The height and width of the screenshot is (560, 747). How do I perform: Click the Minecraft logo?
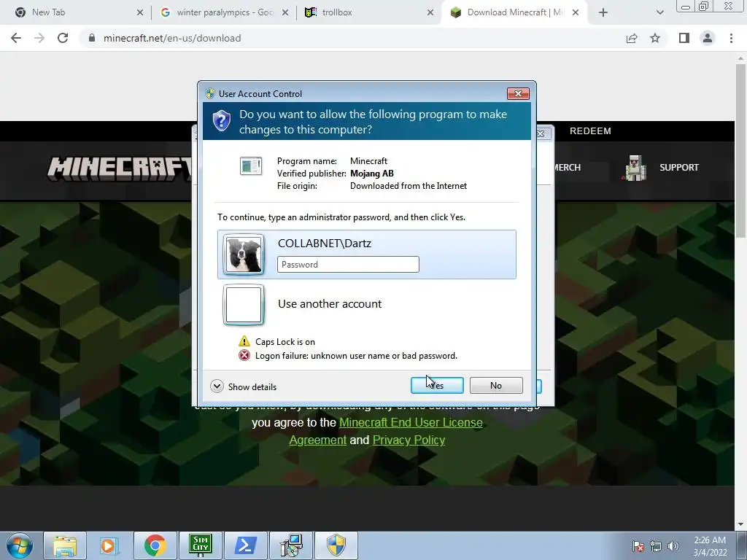point(119,168)
